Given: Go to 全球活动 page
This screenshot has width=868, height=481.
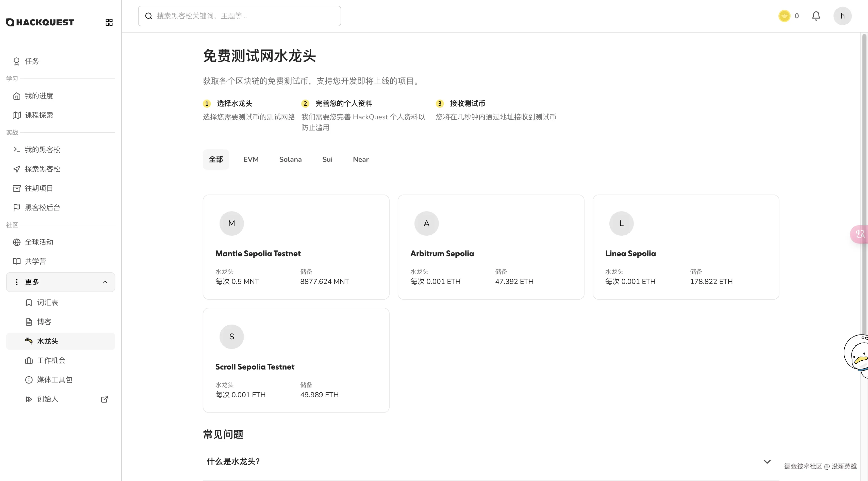Looking at the screenshot, I should pyautogui.click(x=61, y=242).
